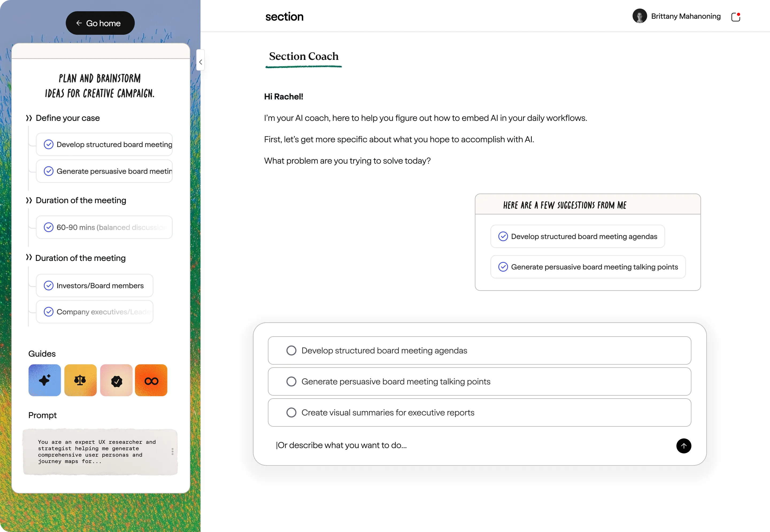Open the infinity symbol guide
Image resolution: width=770 pixels, height=532 pixels.
pos(151,380)
